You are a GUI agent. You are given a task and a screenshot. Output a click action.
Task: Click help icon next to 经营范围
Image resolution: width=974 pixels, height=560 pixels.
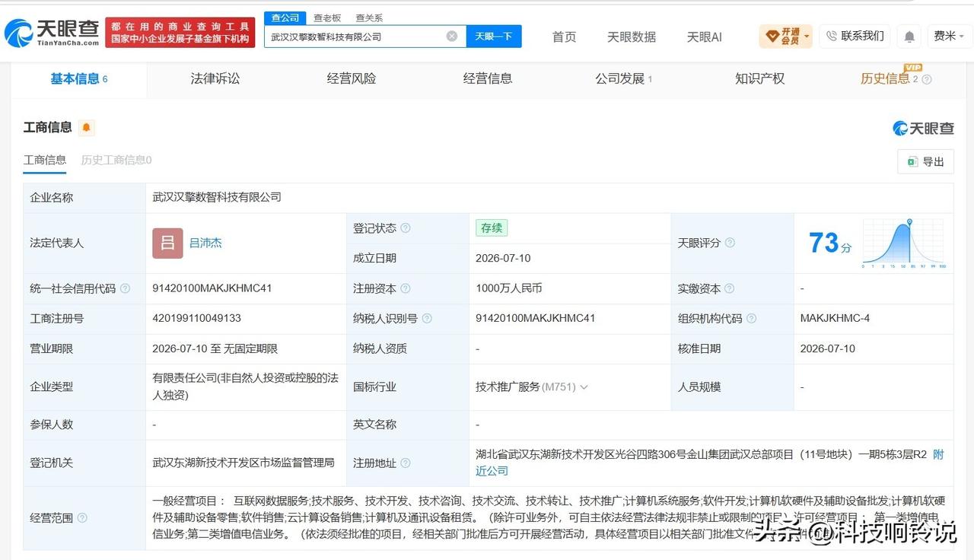pos(82,518)
